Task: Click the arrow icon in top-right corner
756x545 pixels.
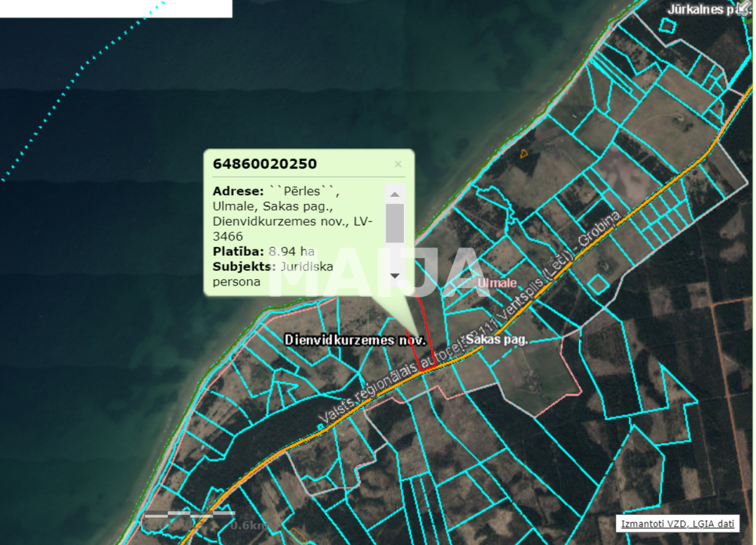Action: (x=743, y=8)
